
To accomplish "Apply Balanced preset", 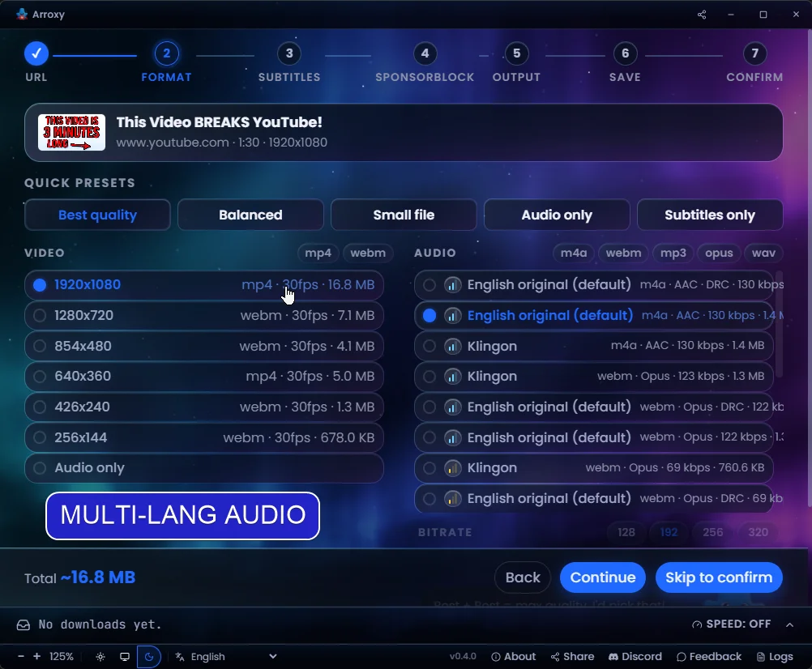I will [x=250, y=215].
